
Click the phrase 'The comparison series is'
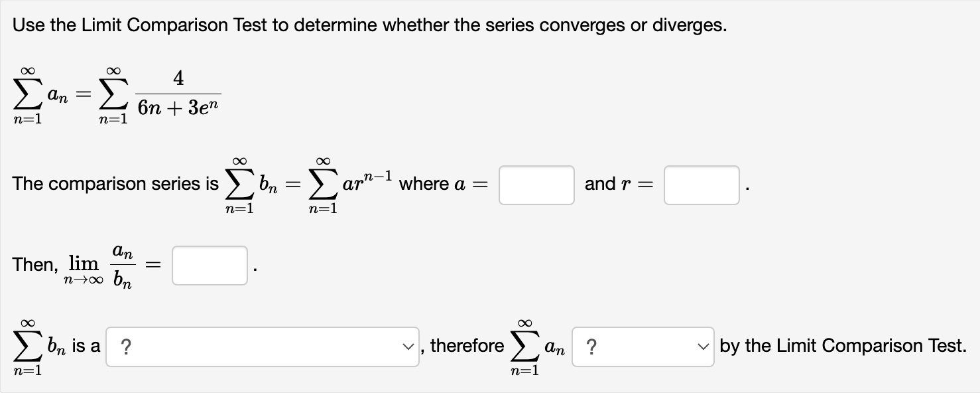115,184
